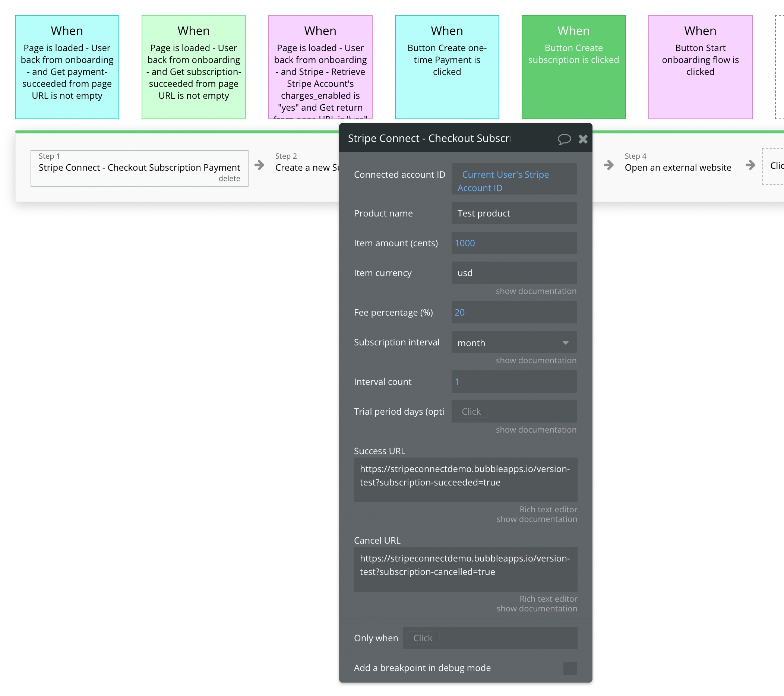Click the Only when condition field
The image size is (784, 696).
click(490, 638)
